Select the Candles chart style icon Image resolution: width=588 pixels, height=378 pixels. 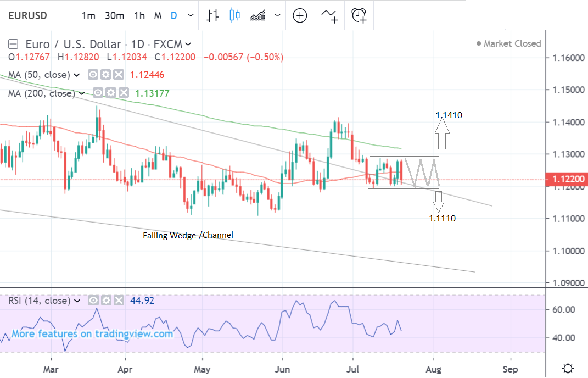click(x=235, y=15)
